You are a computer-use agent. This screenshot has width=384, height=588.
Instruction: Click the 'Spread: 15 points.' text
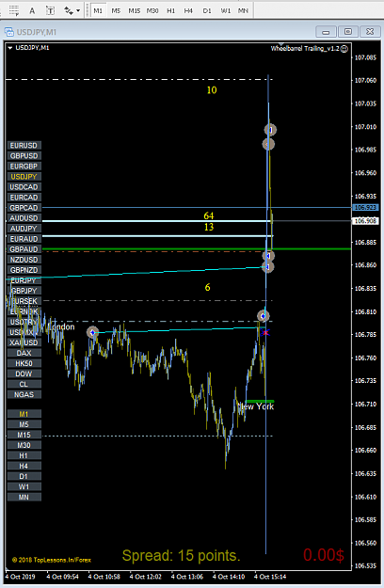(x=181, y=555)
